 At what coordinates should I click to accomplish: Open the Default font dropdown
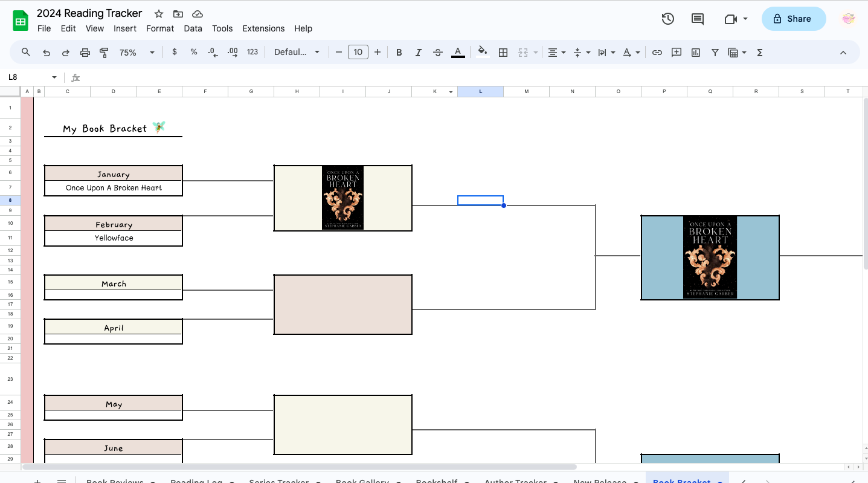click(297, 53)
